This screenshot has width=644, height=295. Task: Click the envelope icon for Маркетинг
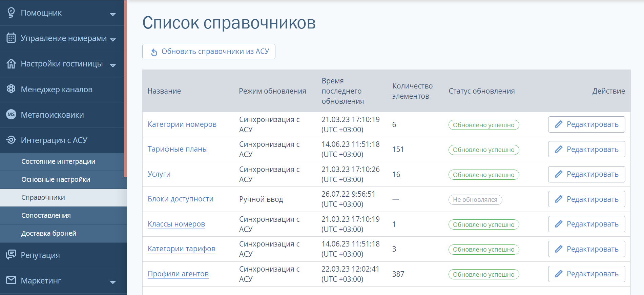11,280
